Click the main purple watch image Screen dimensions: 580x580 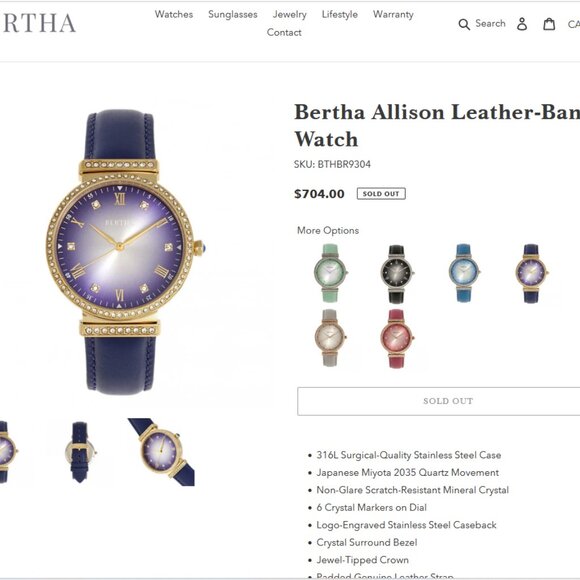point(122,252)
